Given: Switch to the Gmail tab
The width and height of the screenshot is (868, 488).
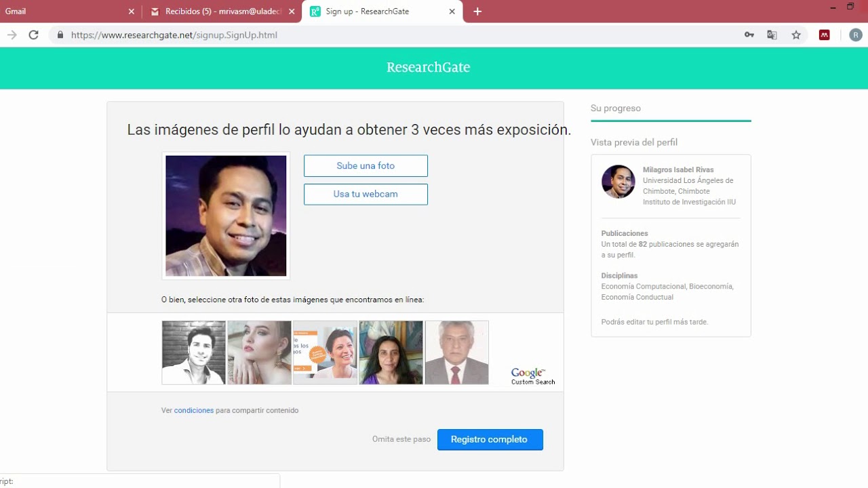Looking at the screenshot, I should [68, 12].
